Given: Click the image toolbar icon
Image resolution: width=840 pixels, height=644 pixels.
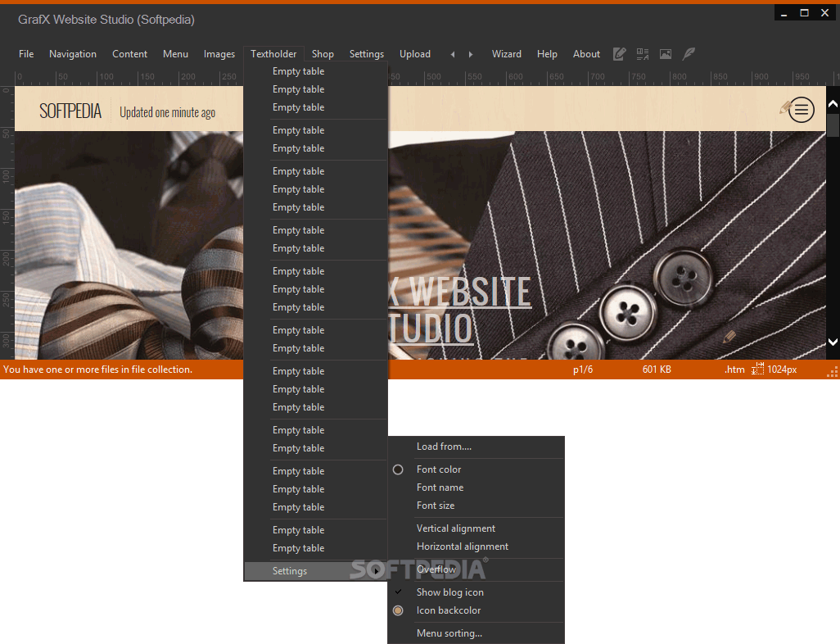Looking at the screenshot, I should (666, 53).
